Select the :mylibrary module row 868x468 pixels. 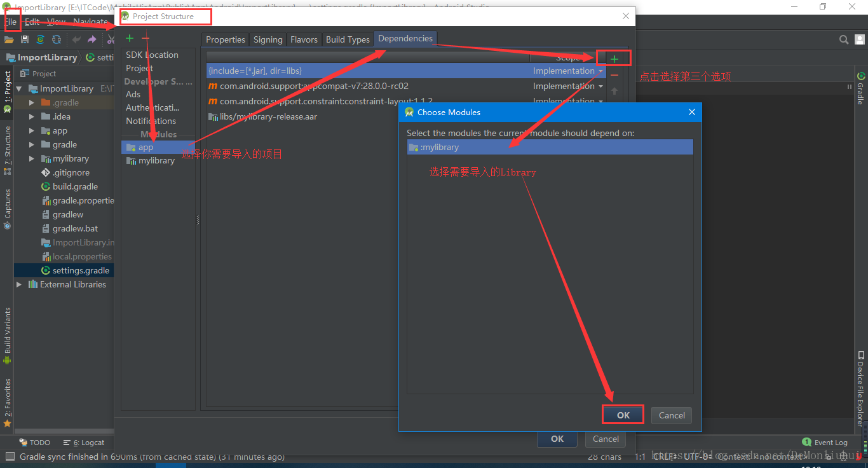550,147
